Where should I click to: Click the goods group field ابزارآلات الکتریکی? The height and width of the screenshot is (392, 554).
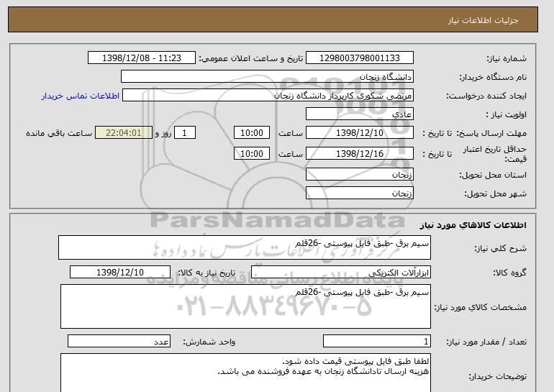(340, 273)
